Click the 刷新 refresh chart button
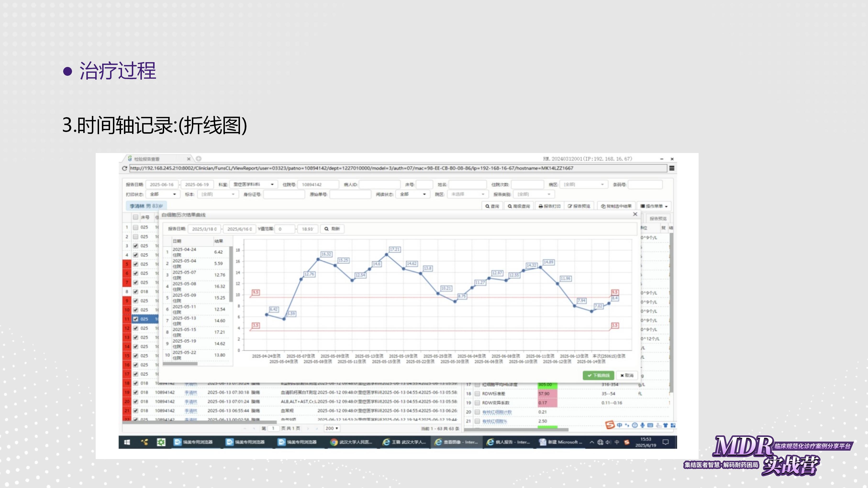The height and width of the screenshot is (488, 868). tap(332, 229)
